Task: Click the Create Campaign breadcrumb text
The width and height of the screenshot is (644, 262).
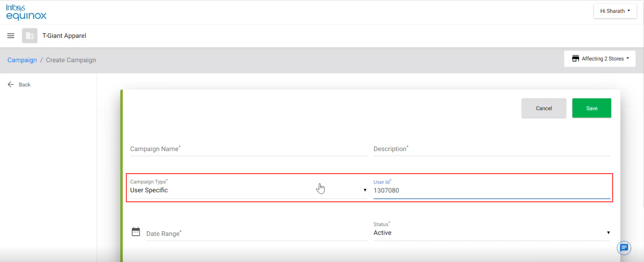Action: [x=71, y=60]
